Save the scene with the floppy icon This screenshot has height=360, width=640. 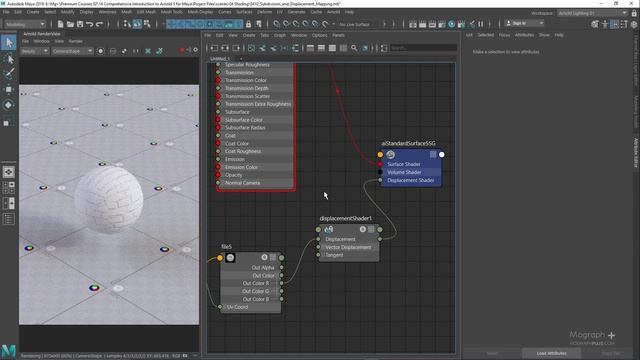(x=80, y=24)
